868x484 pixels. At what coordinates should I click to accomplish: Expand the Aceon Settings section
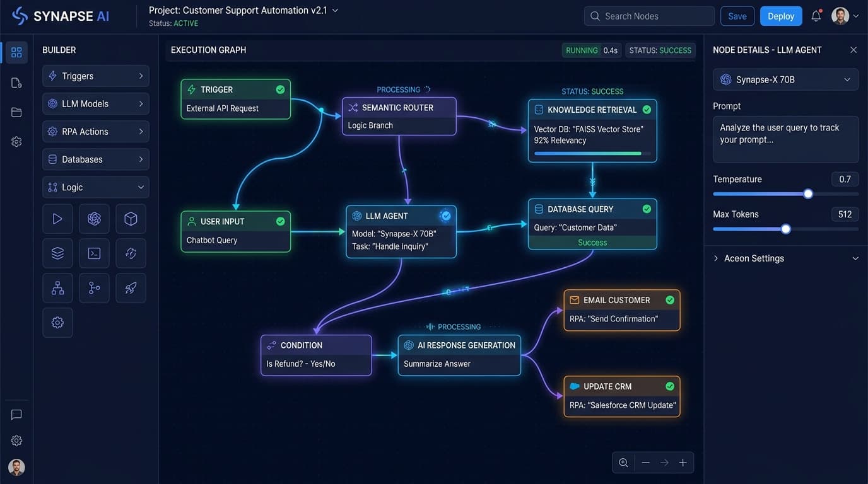(785, 258)
